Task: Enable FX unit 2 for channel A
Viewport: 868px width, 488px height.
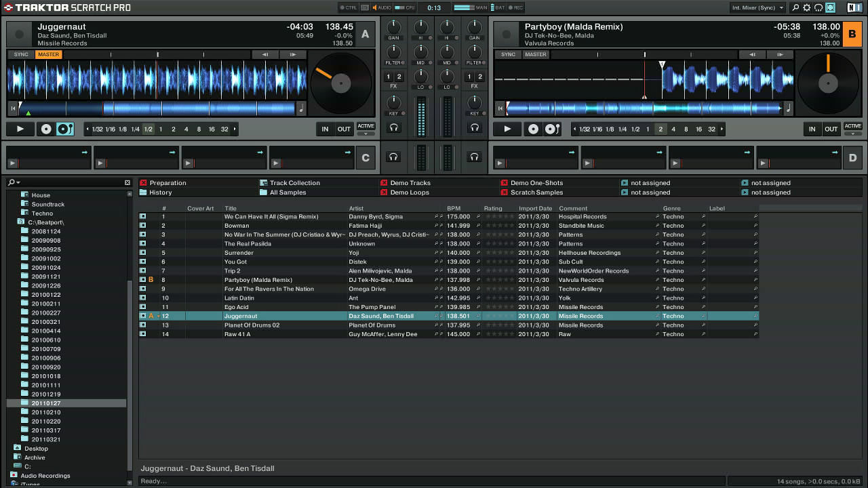Action: point(399,77)
